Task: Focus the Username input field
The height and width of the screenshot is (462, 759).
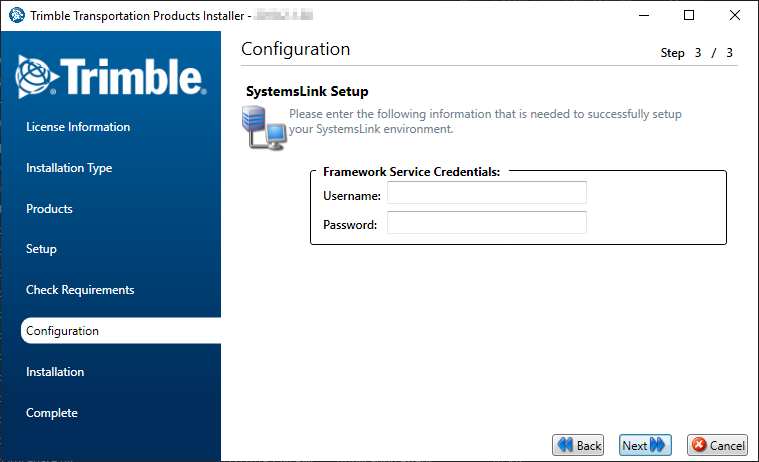Action: point(486,194)
